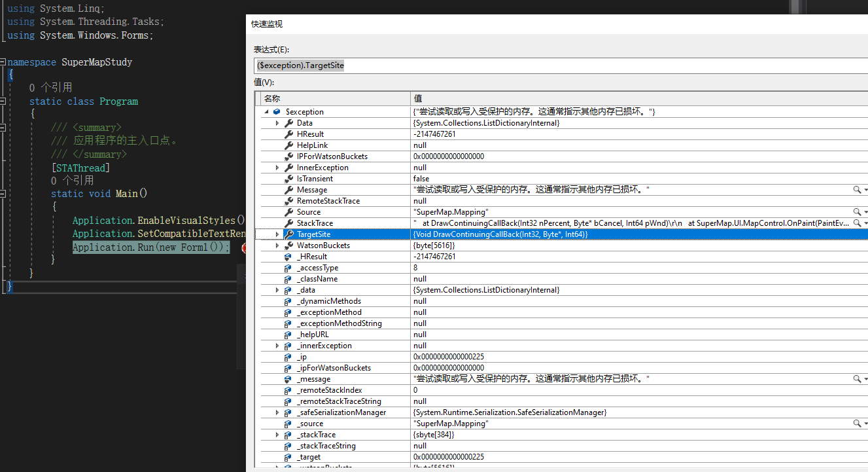Viewport: 868px width, 472px height.
Task: Click the Source property wrench icon
Action: click(288, 212)
